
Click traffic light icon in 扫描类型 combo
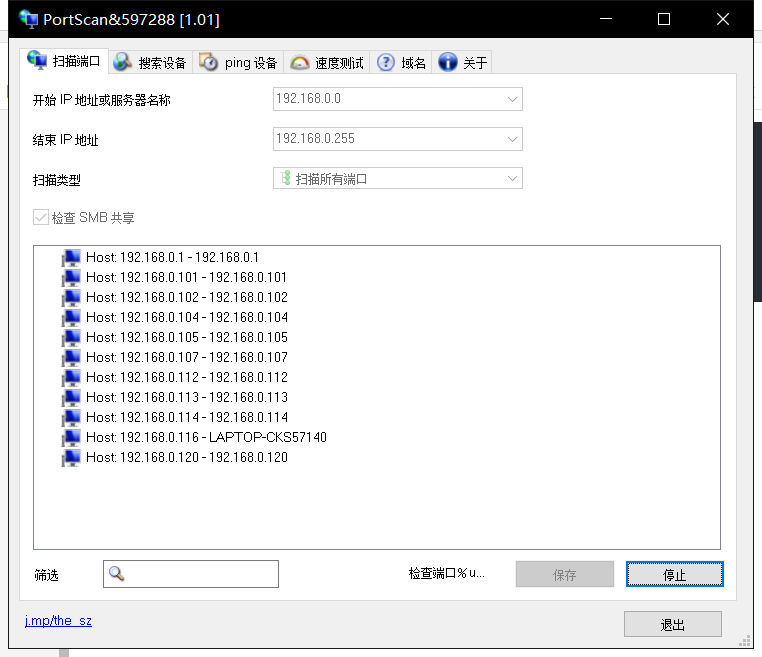coord(286,178)
